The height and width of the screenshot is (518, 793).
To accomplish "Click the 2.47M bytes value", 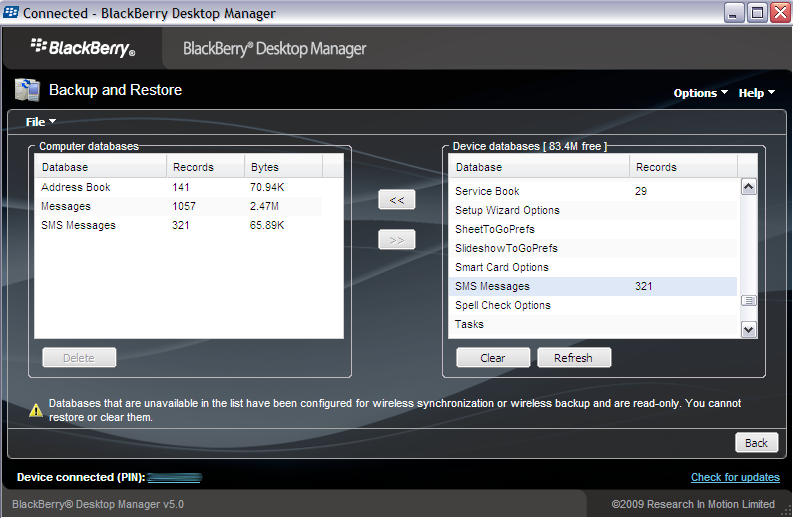I will click(264, 206).
